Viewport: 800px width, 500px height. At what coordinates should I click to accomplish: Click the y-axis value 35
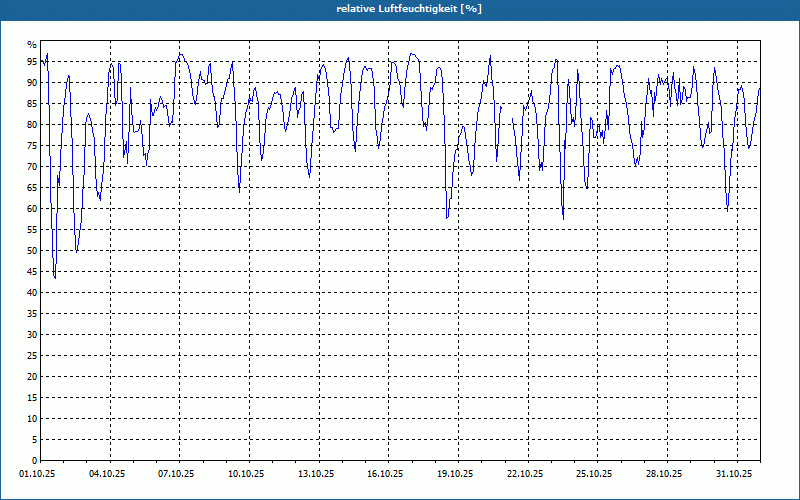click(x=32, y=314)
